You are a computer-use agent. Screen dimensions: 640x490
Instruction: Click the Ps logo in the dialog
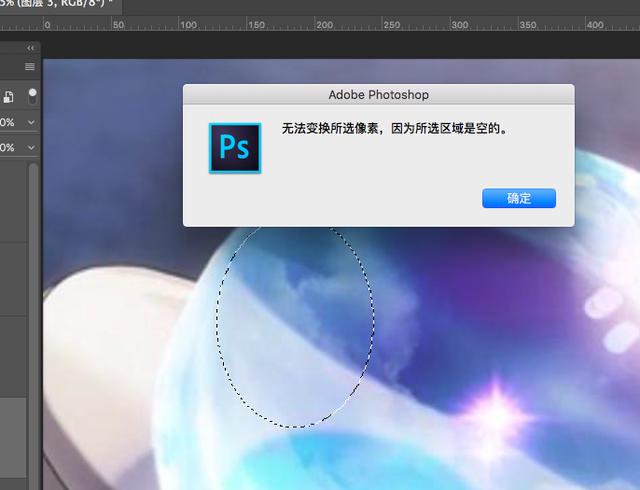pyautogui.click(x=235, y=148)
